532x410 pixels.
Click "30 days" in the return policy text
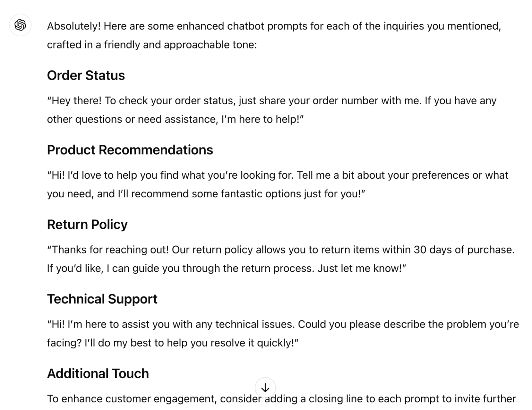(432, 250)
